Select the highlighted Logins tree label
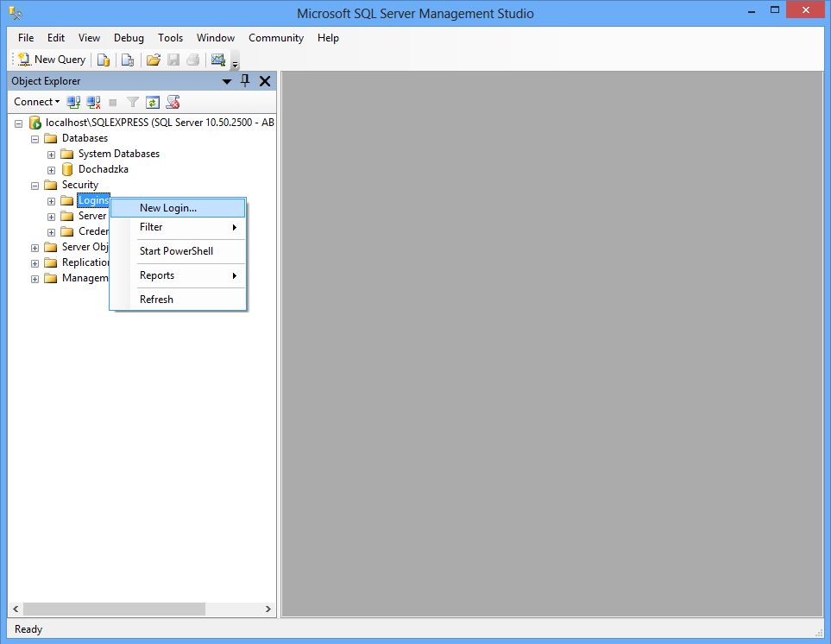This screenshot has width=831, height=644. click(x=93, y=200)
